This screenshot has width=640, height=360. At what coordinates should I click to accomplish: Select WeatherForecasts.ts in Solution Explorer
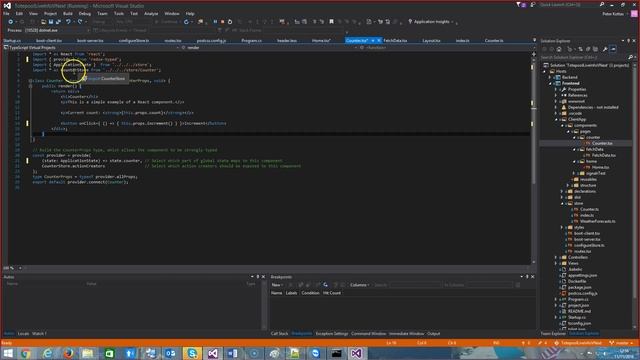click(598, 221)
